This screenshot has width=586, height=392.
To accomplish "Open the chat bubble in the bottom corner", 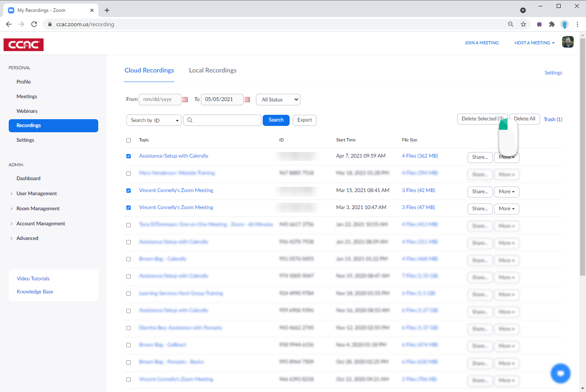I will click(560, 373).
